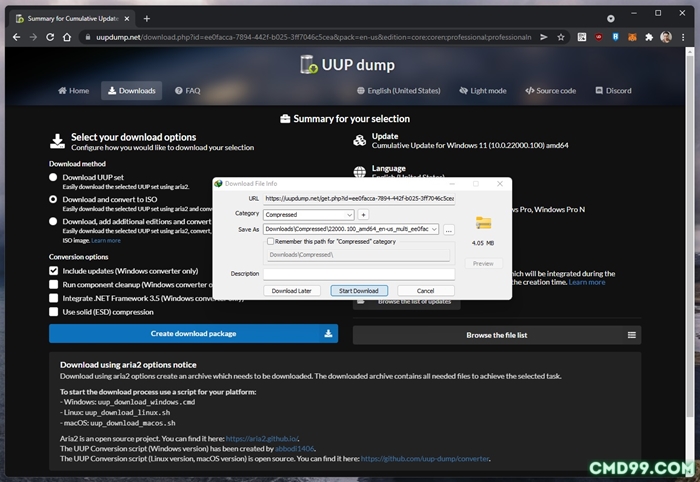Click the browser forward arrow
700x482 pixels.
[x=33, y=37]
